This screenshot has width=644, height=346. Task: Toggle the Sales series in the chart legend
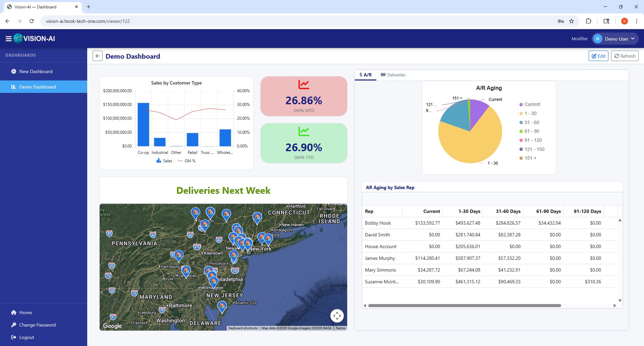pyautogui.click(x=164, y=161)
